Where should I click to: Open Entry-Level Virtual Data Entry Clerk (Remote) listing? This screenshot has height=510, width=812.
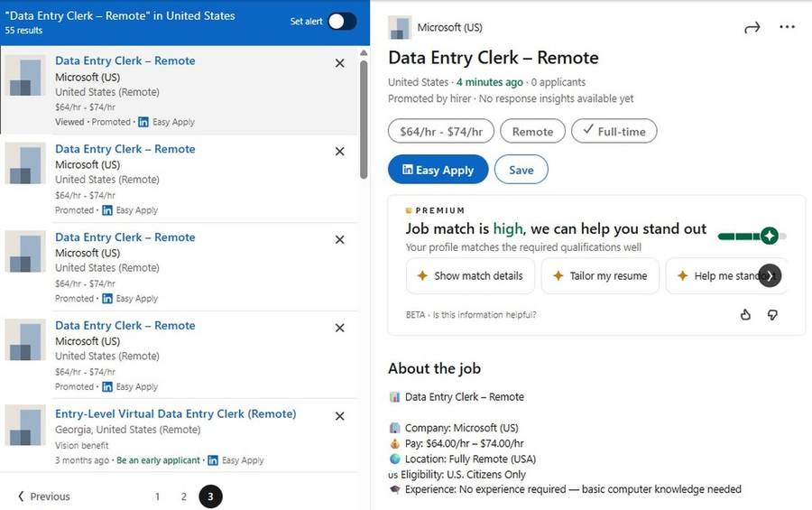[x=176, y=413]
